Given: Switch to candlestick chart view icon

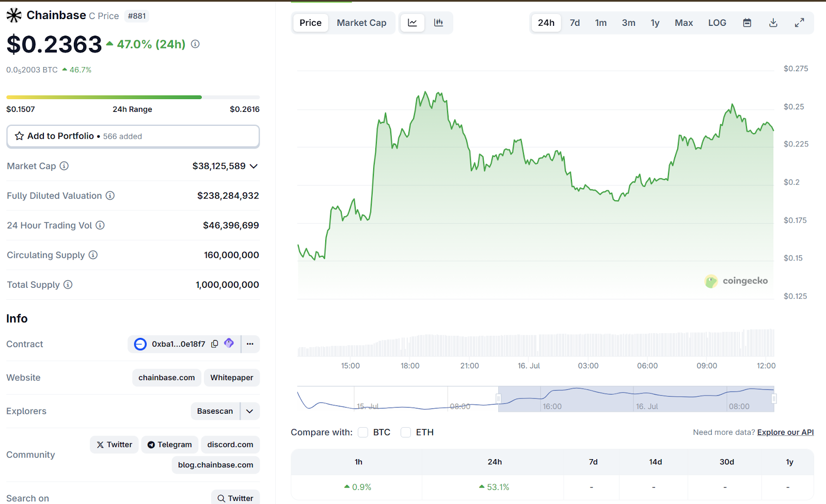Looking at the screenshot, I should point(439,23).
